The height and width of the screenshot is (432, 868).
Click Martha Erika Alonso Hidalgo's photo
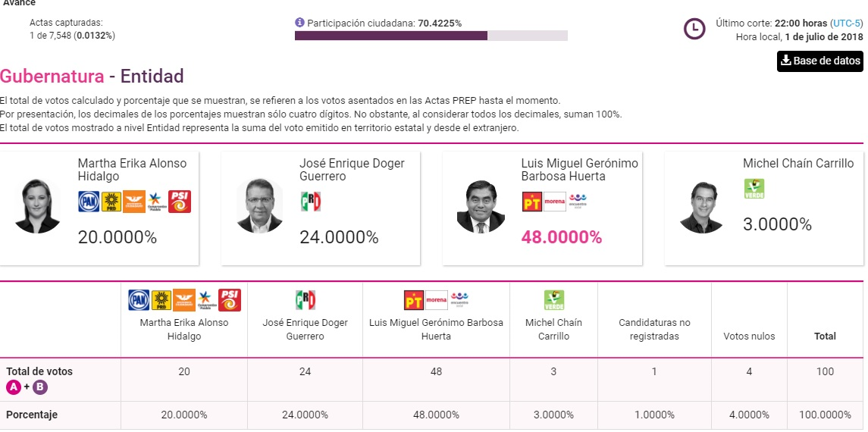pos(37,206)
